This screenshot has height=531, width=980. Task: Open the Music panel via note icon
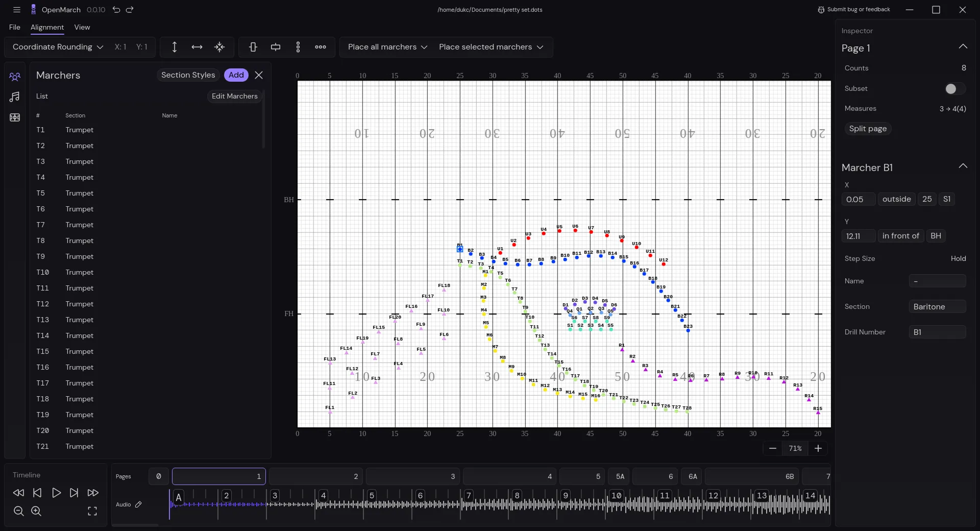[15, 97]
